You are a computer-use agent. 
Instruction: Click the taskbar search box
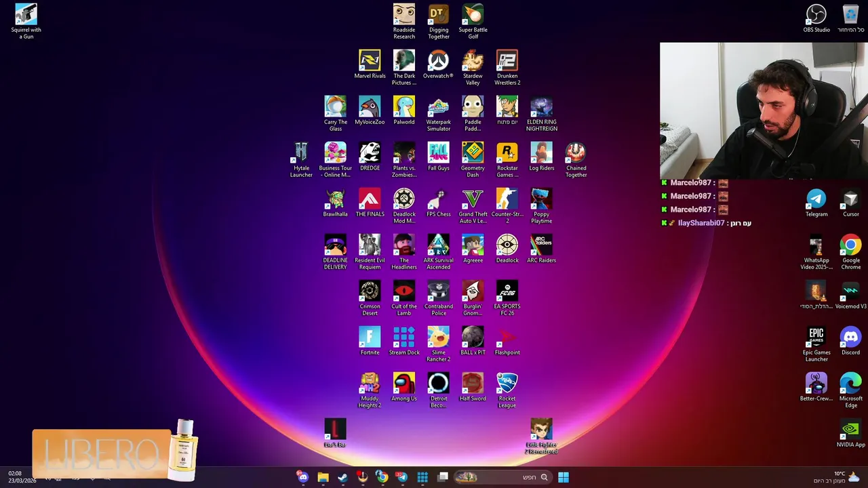[x=502, y=477]
